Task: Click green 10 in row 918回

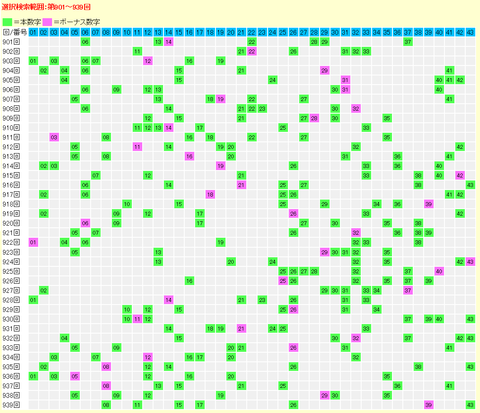Action: (127, 204)
